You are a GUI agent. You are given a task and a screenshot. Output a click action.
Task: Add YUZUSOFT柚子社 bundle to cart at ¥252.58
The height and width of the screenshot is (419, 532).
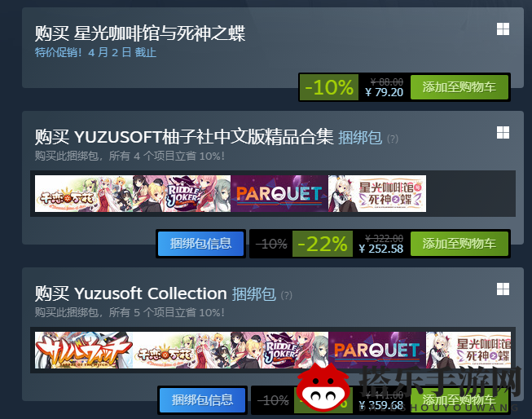pos(459,244)
